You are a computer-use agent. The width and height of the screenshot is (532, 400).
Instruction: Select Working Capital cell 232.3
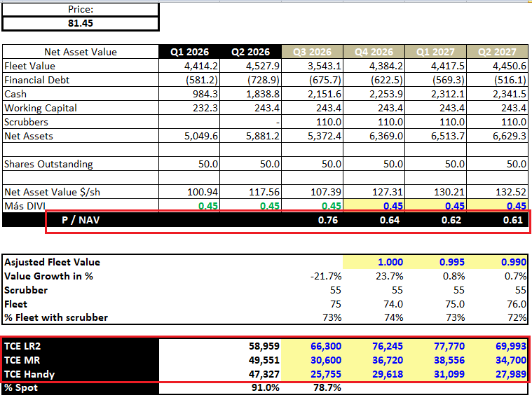(x=189, y=108)
